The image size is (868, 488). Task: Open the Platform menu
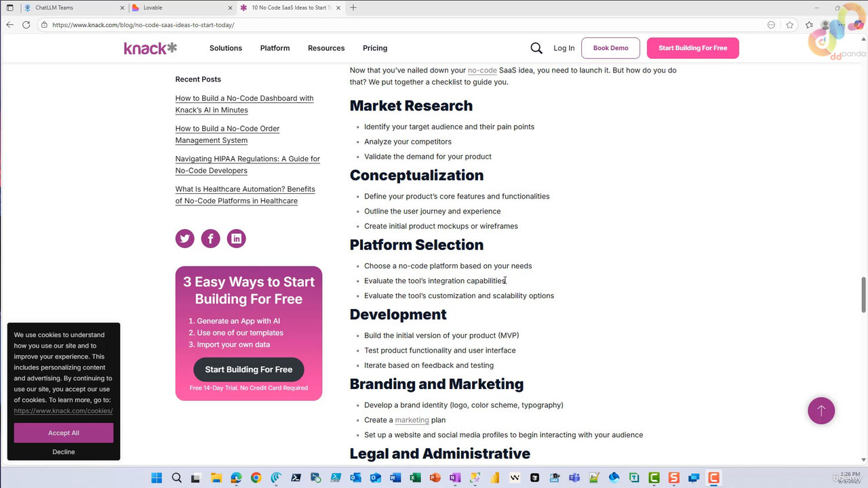tap(275, 48)
